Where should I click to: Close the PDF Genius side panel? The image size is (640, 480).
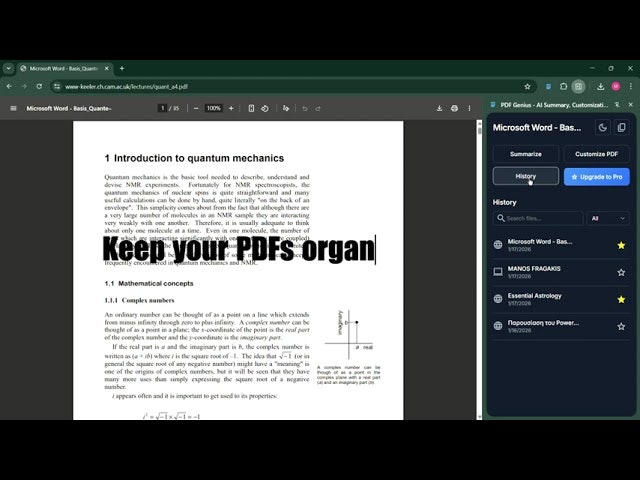[631, 105]
